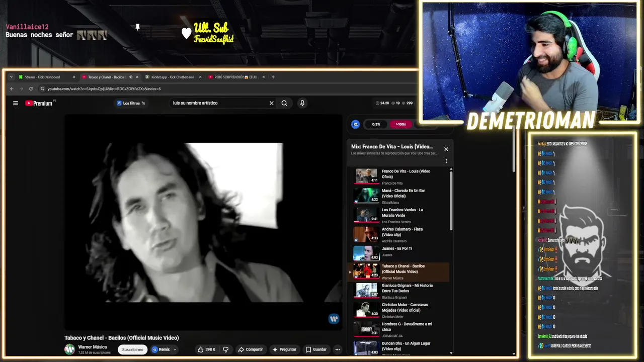Select the >100x filter pill
This screenshot has height=362, width=644.
pos(400,124)
